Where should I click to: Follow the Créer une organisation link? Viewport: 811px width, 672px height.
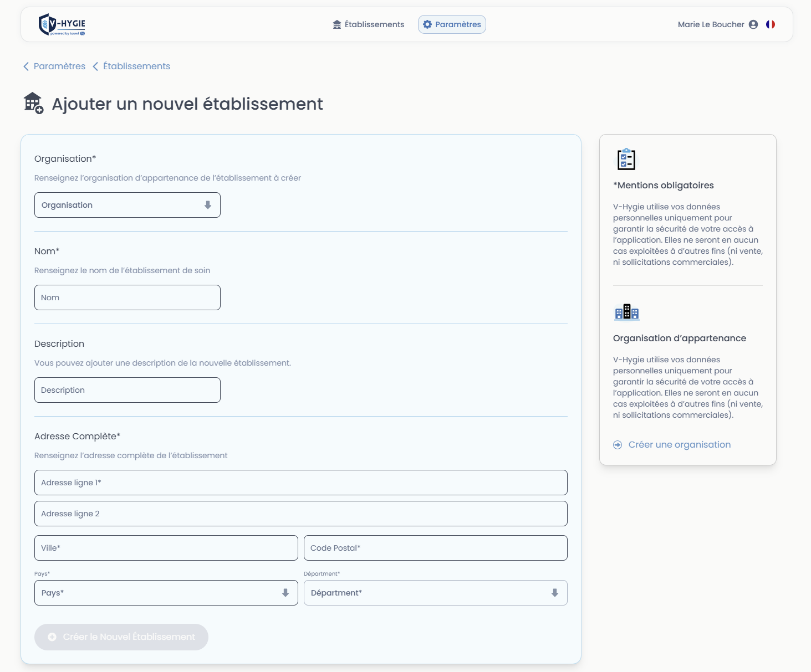[679, 445]
